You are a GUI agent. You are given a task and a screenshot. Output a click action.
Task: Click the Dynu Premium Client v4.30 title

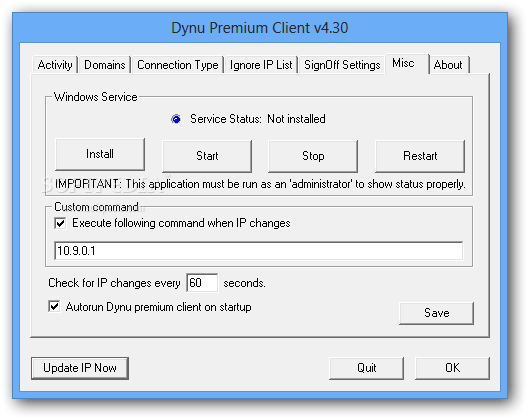click(260, 28)
